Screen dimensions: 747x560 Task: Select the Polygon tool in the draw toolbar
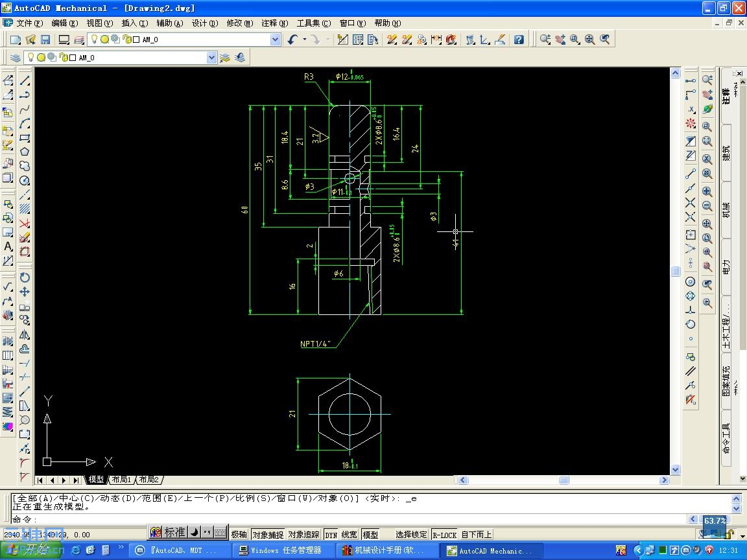click(x=25, y=152)
